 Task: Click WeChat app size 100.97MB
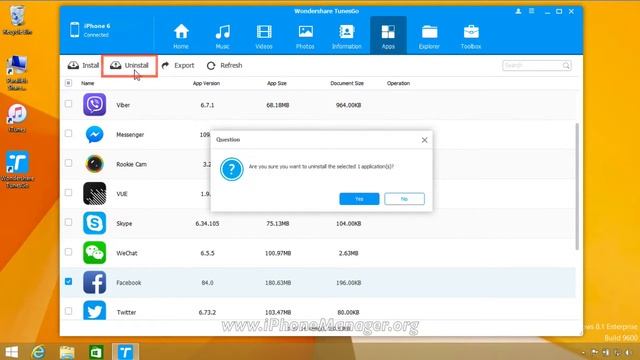278,253
